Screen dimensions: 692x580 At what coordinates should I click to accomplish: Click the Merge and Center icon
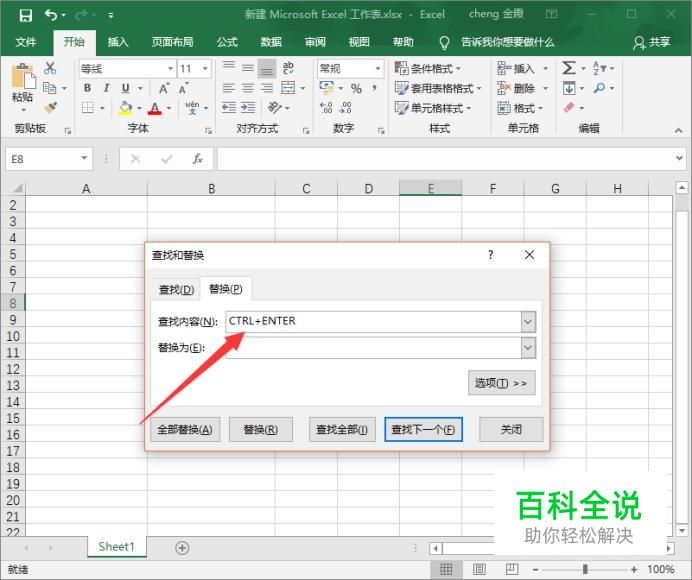(x=288, y=88)
